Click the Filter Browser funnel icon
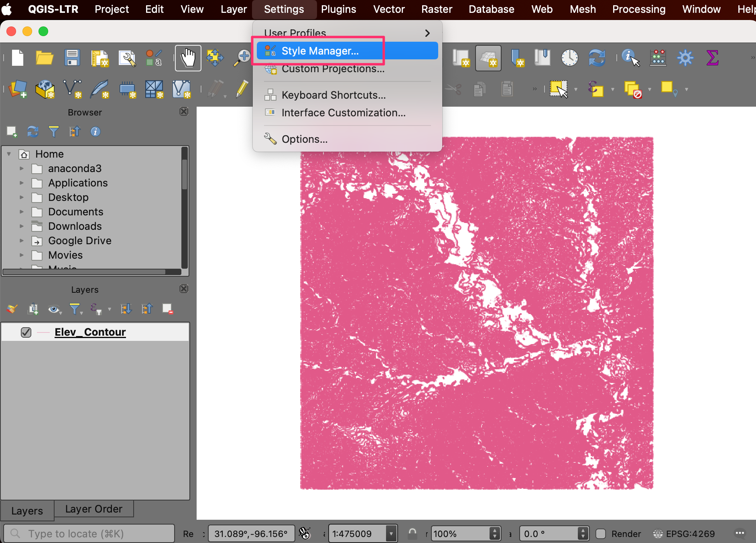The width and height of the screenshot is (756, 543). coord(53,132)
